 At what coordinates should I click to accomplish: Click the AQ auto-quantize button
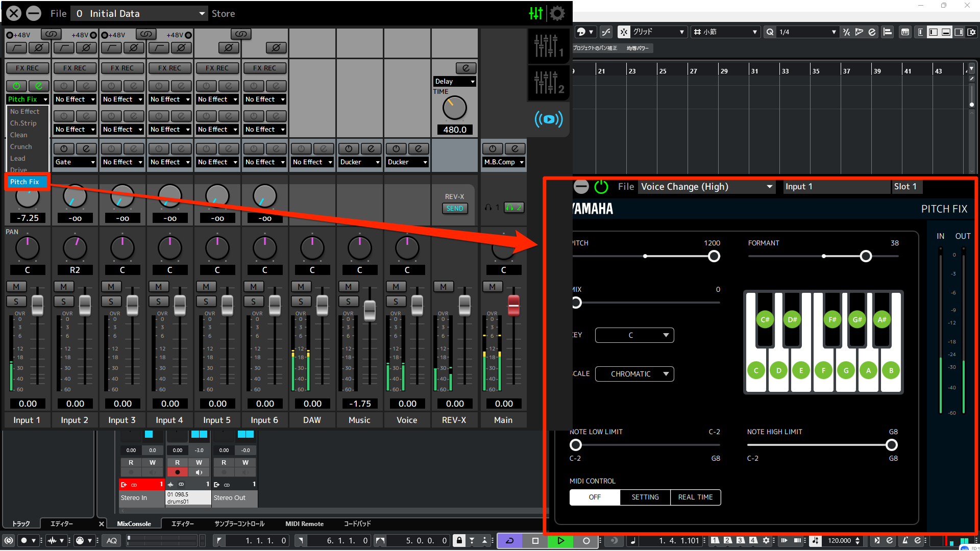coord(112,540)
